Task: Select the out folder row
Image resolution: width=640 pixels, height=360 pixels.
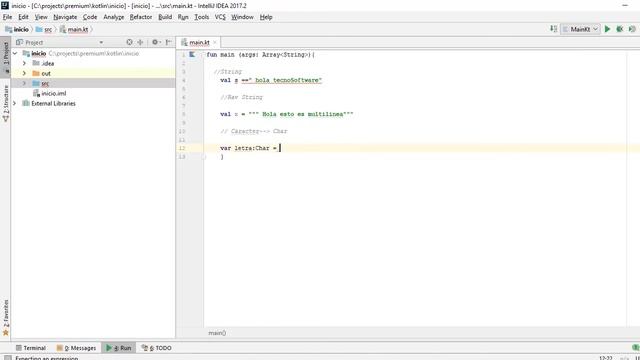Action: pyautogui.click(x=93, y=73)
